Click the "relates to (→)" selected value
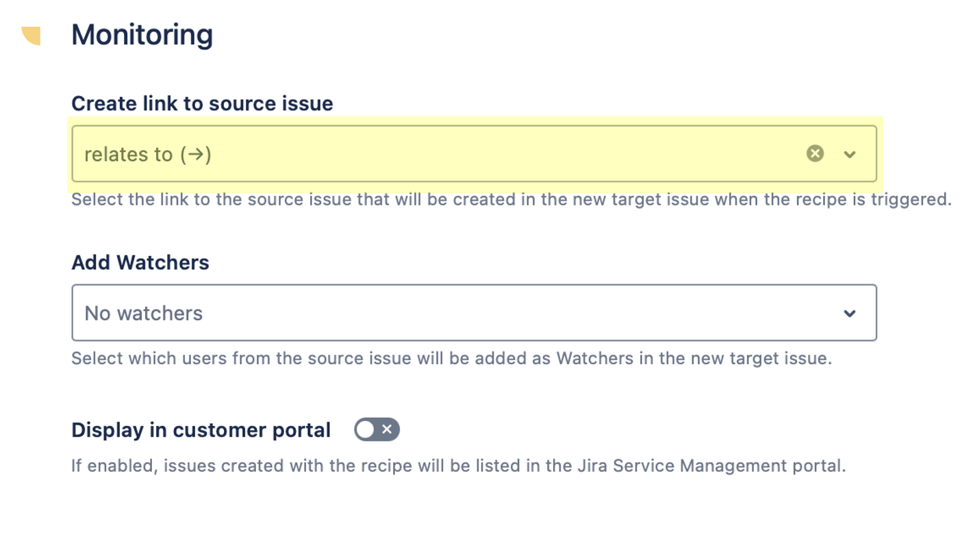The image size is (975, 560). pos(148,154)
